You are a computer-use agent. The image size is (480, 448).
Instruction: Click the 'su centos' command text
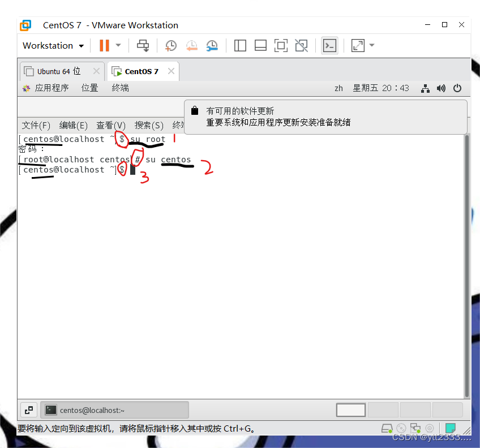[x=168, y=160]
